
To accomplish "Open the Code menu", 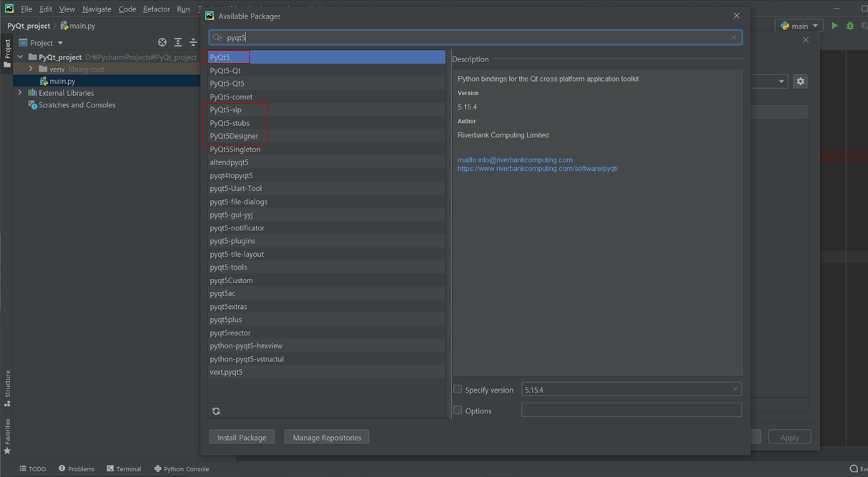I will tap(127, 9).
